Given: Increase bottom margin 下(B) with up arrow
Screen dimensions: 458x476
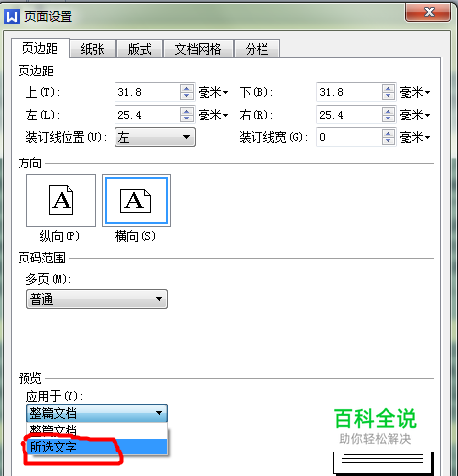Looking at the screenshot, I should click(389, 88).
